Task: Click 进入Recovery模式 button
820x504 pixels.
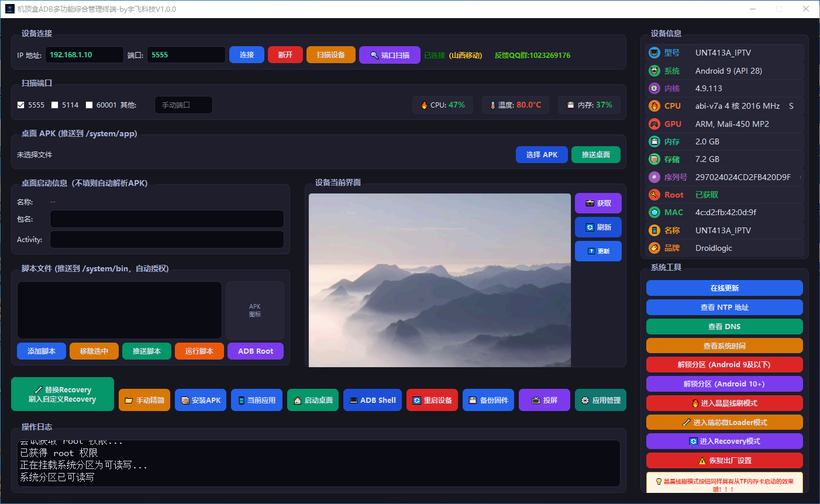Action: point(725,441)
